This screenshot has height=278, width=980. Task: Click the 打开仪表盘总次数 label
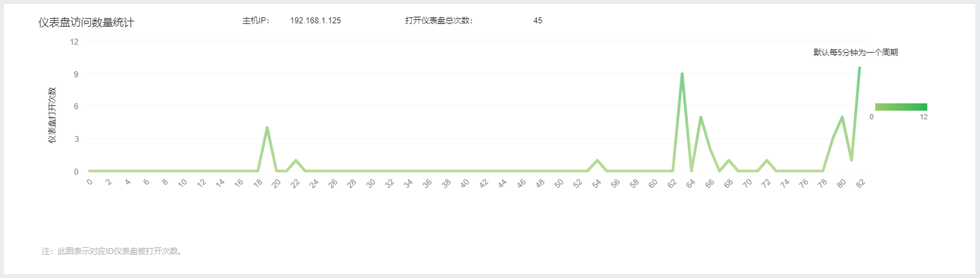tap(439, 21)
